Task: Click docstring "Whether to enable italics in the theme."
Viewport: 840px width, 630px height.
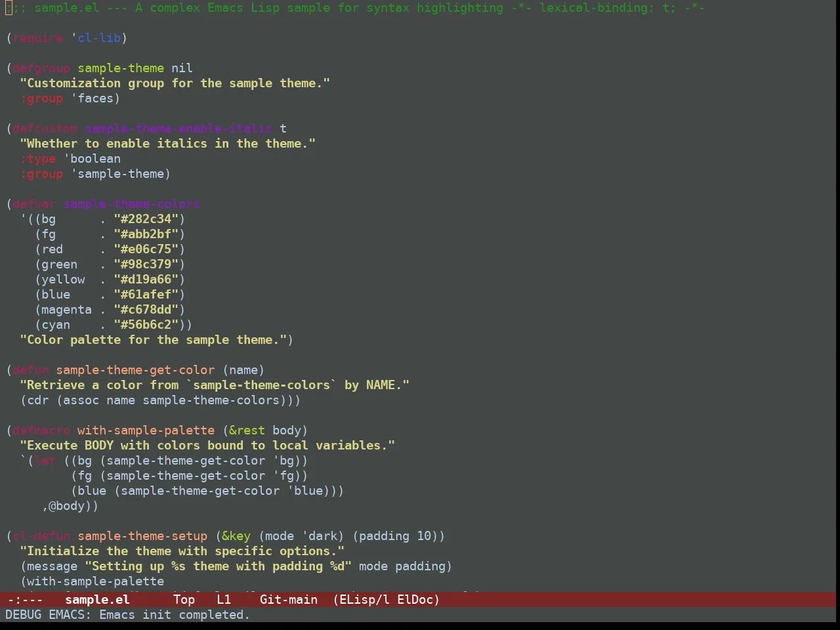Action: (168, 144)
